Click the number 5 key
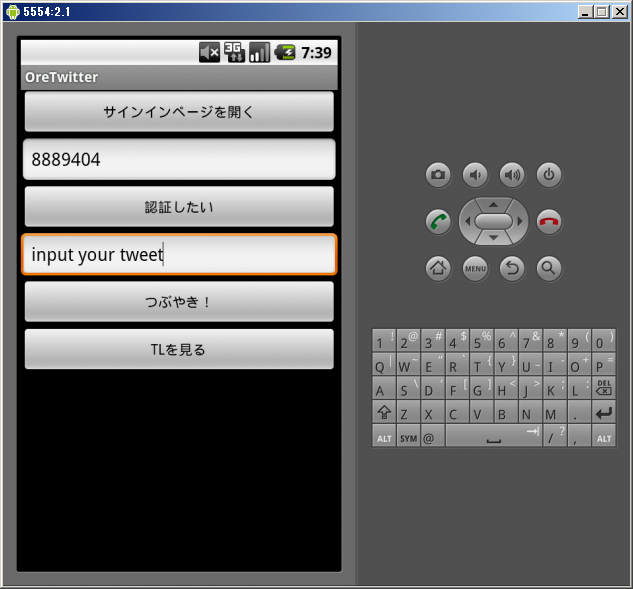 click(x=482, y=341)
